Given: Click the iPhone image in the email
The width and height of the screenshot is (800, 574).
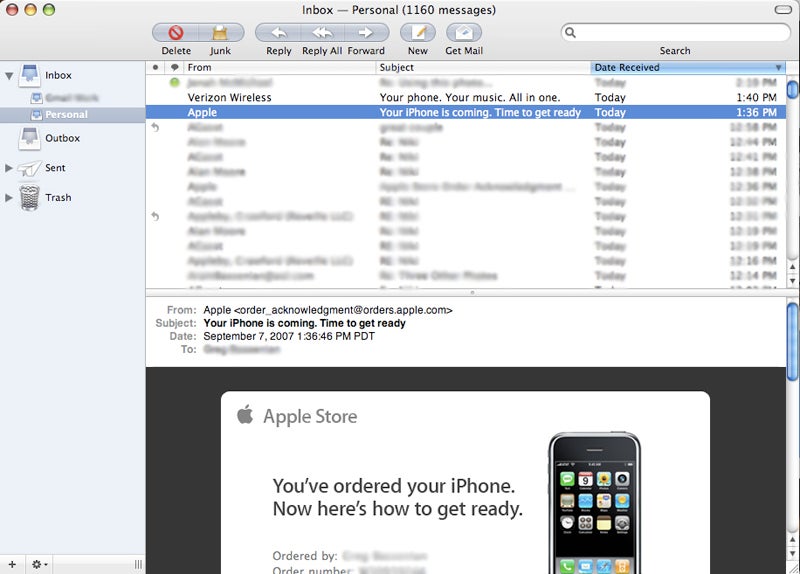Looking at the screenshot, I should [x=594, y=503].
